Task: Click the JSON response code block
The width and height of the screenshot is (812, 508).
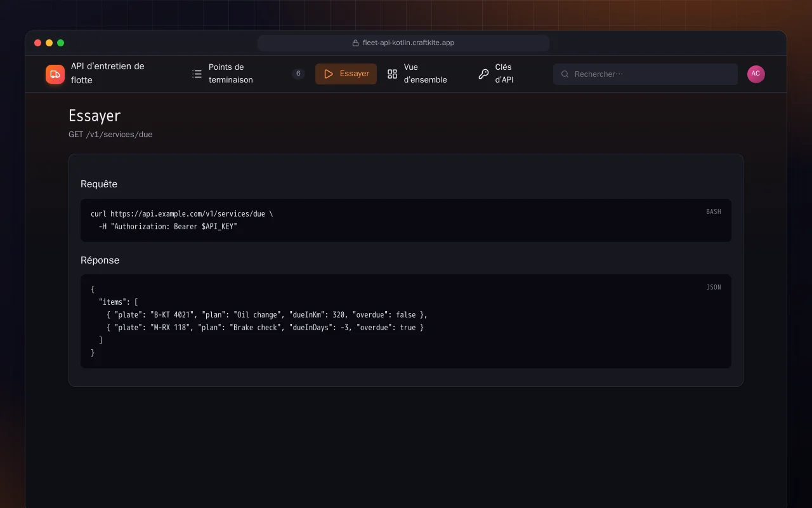Action: tap(406, 321)
